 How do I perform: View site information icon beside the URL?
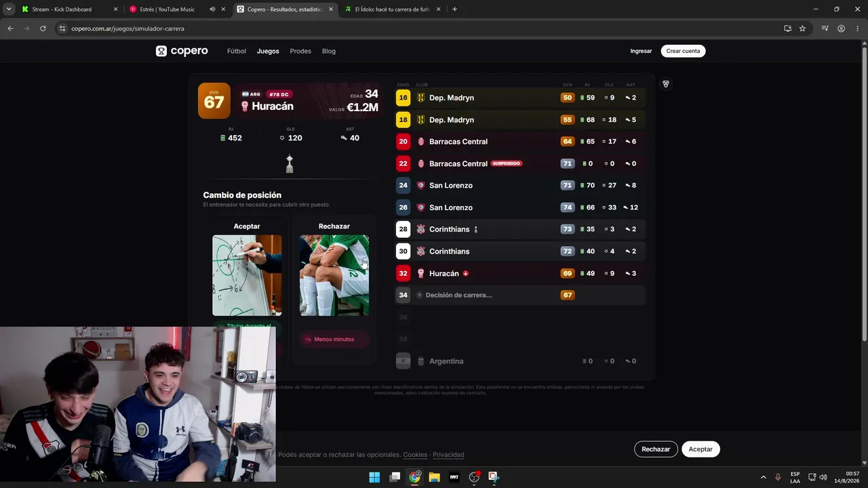coord(62,28)
